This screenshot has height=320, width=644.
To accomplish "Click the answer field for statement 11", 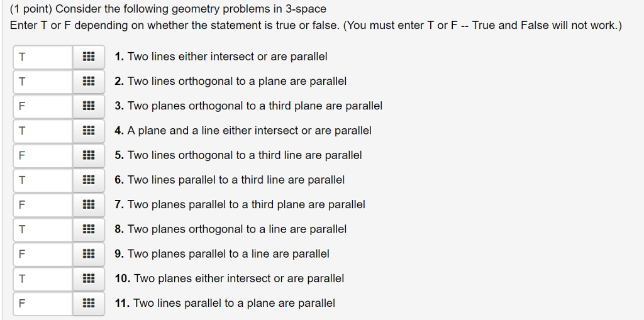I will tap(43, 303).
